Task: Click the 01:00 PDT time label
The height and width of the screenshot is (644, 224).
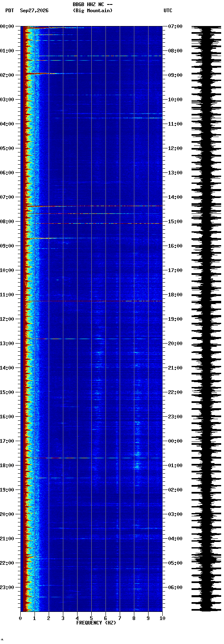Action: [7, 51]
